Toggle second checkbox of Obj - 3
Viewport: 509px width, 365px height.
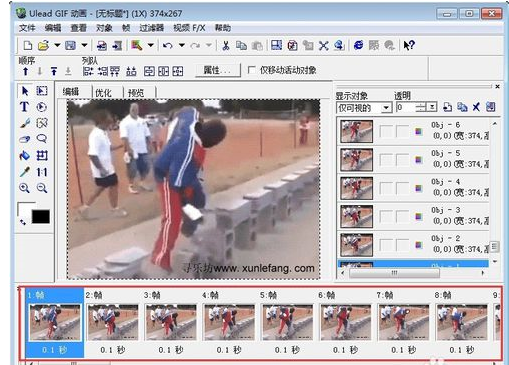pyautogui.click(x=402, y=217)
